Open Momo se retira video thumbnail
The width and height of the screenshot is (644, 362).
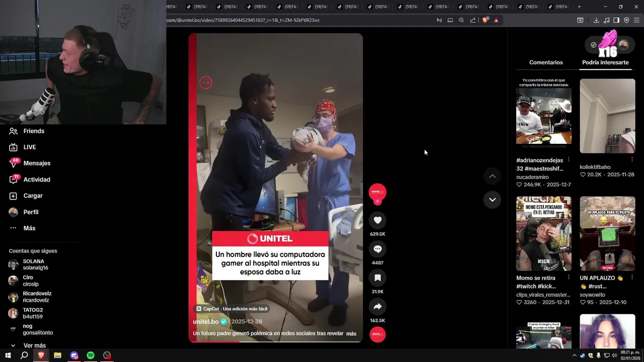click(x=544, y=233)
